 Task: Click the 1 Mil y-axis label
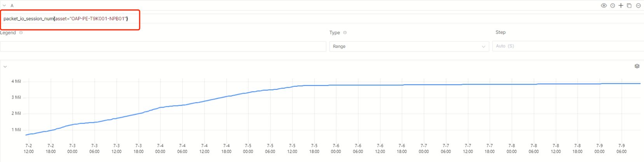tap(16, 130)
